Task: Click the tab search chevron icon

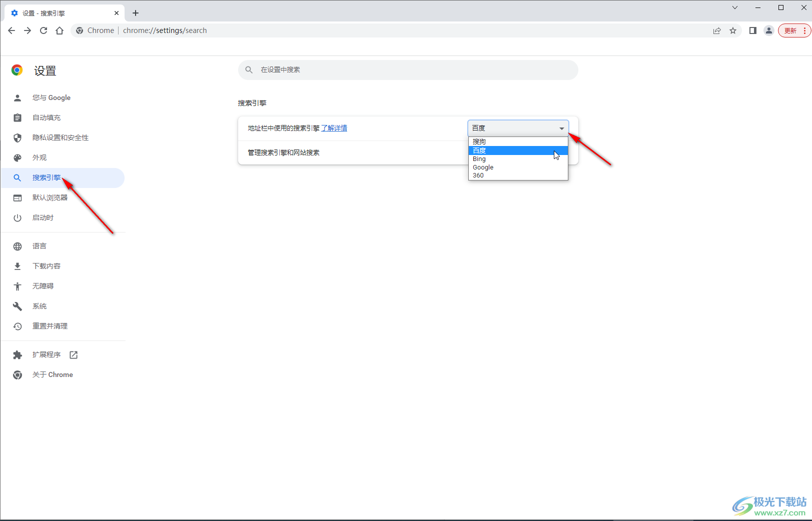Action: click(735, 7)
